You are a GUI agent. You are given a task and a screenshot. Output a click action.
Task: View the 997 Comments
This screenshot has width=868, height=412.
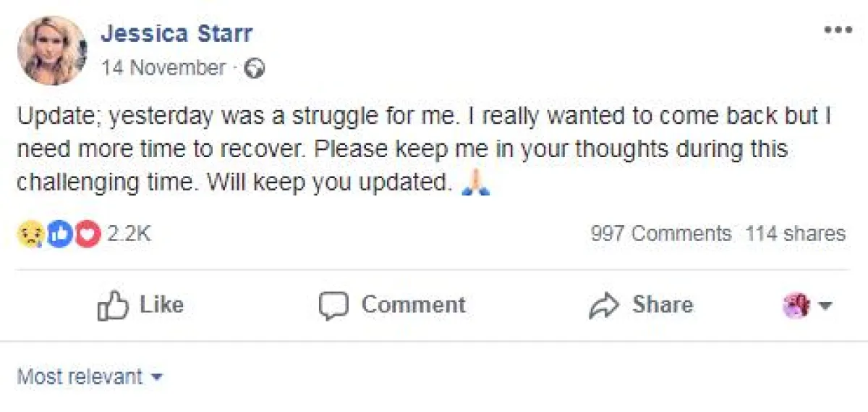(x=660, y=234)
